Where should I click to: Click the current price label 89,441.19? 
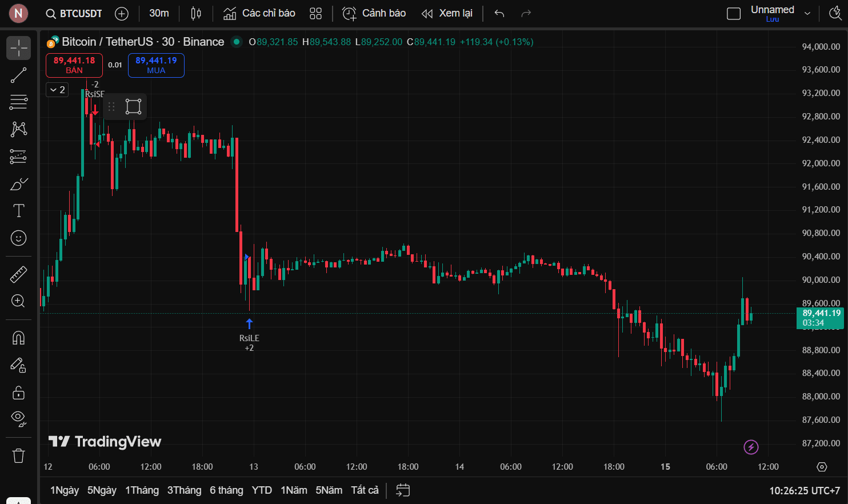(821, 318)
